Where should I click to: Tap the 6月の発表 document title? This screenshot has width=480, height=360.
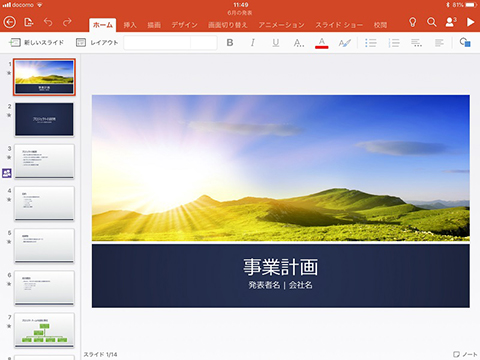pos(240,13)
